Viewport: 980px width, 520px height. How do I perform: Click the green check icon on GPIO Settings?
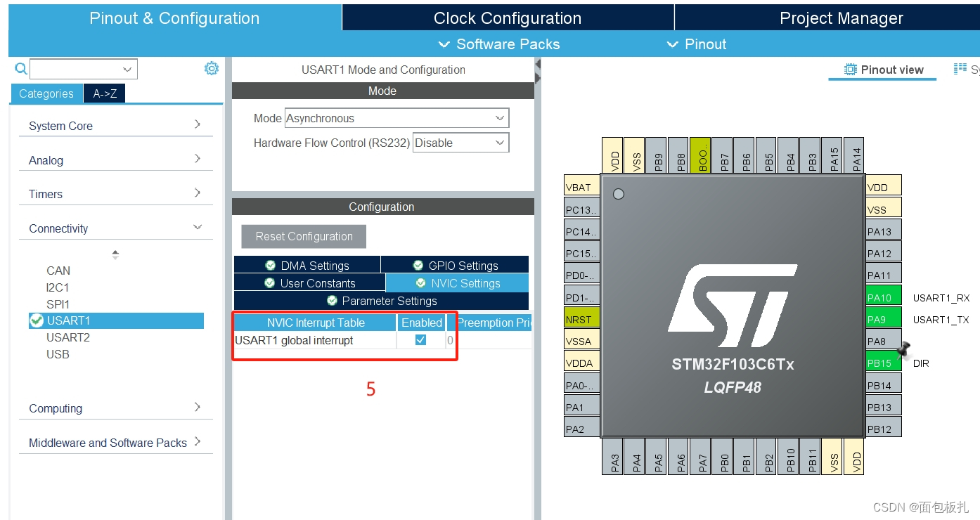pos(418,266)
